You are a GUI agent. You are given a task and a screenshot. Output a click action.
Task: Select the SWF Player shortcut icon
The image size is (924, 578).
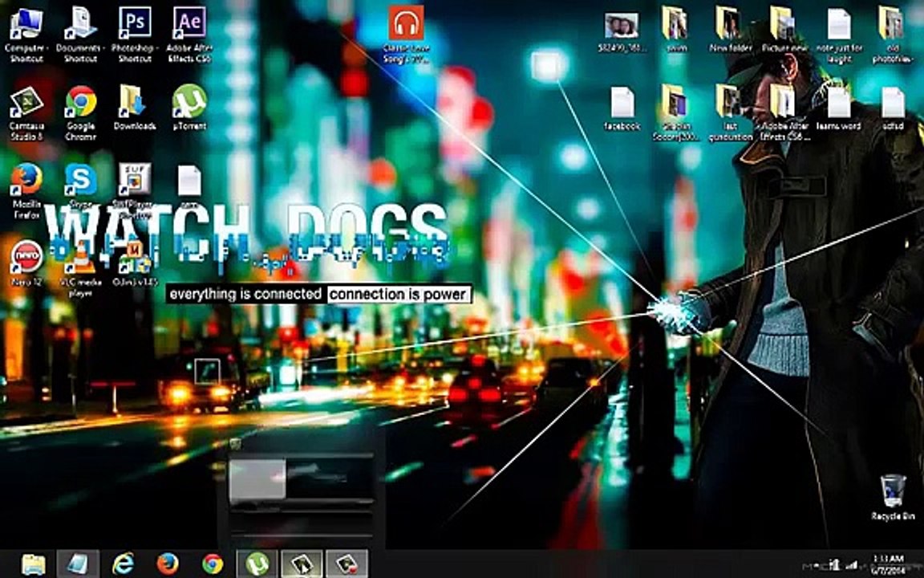pyautogui.click(x=135, y=190)
